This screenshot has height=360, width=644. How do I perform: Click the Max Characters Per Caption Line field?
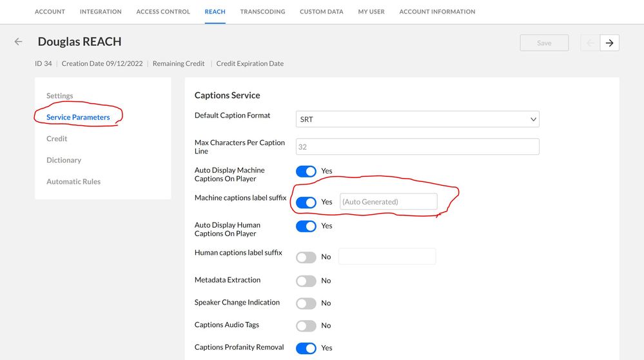click(x=417, y=146)
